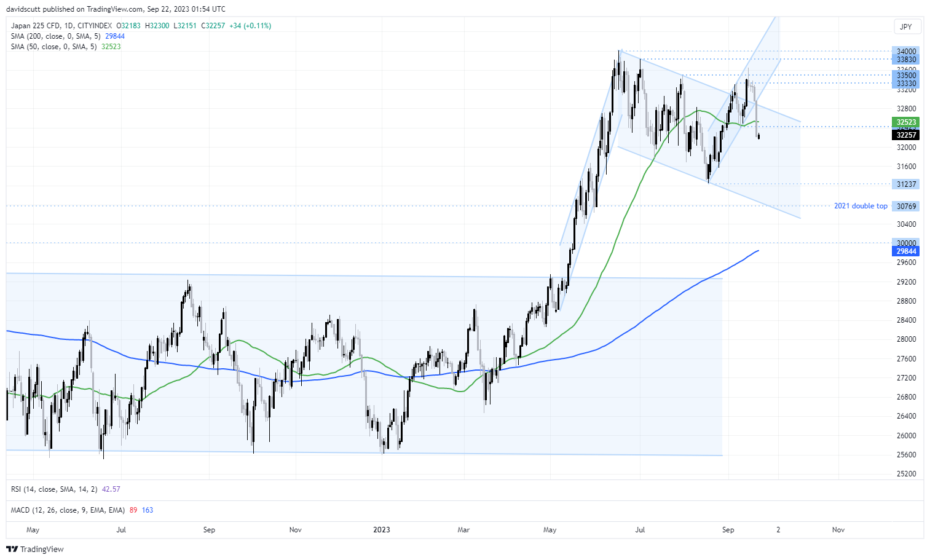Select the Japan 225 CFD symbol title
This screenshot has height=560, width=930.
61,26
